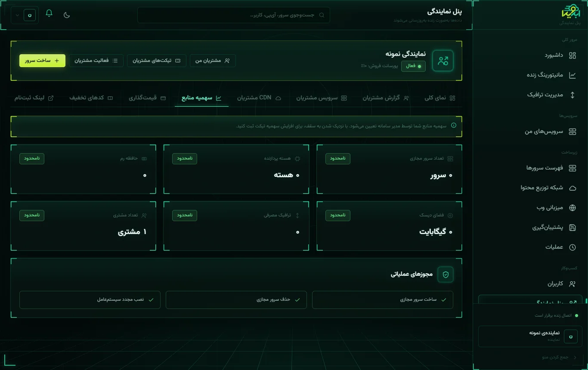Click فعالیت مشتریان button
Image resolution: width=588 pixels, height=370 pixels.
coord(96,61)
